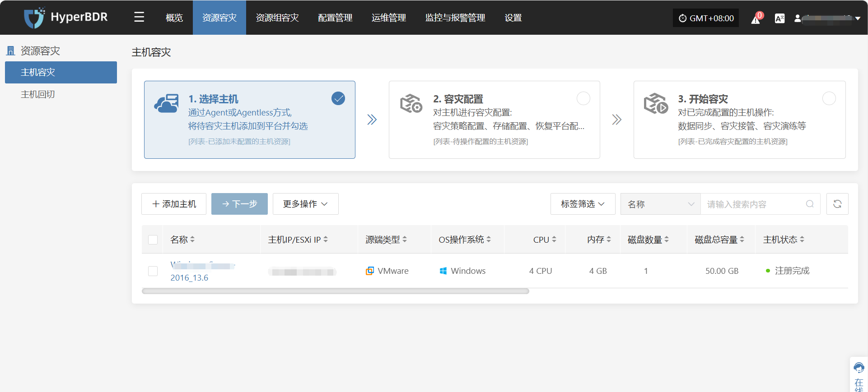
Task: Click the 2. 容灾配置 step card
Action: pos(495,120)
